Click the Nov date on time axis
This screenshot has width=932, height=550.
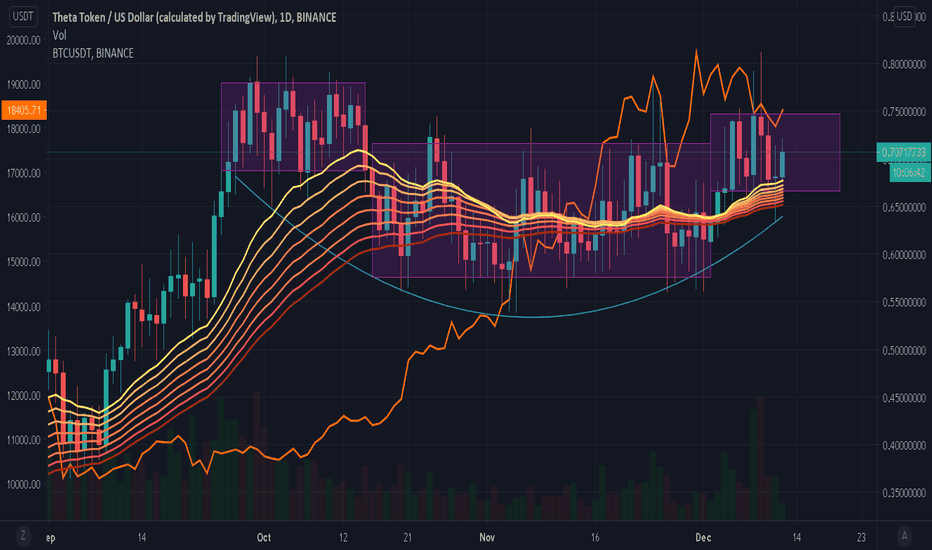coord(487,537)
